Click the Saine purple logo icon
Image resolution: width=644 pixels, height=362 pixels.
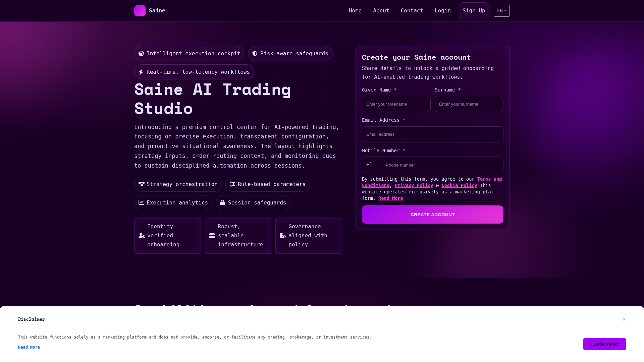[x=140, y=11]
